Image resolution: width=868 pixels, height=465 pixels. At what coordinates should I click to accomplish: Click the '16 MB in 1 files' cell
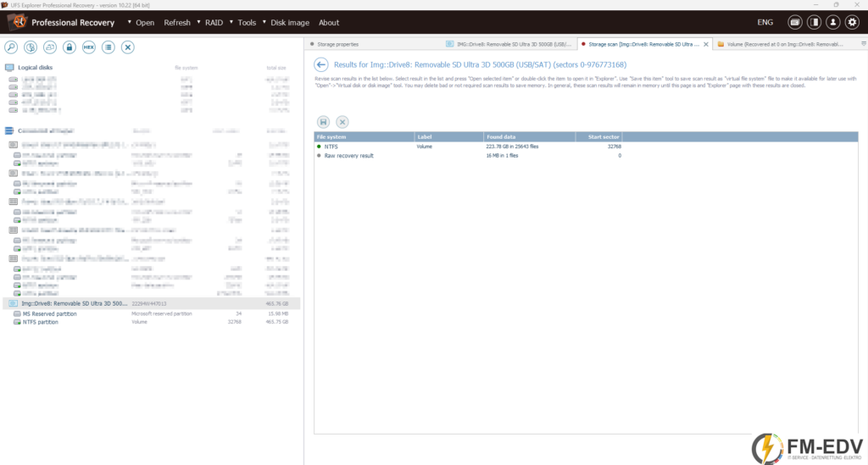[x=502, y=155]
